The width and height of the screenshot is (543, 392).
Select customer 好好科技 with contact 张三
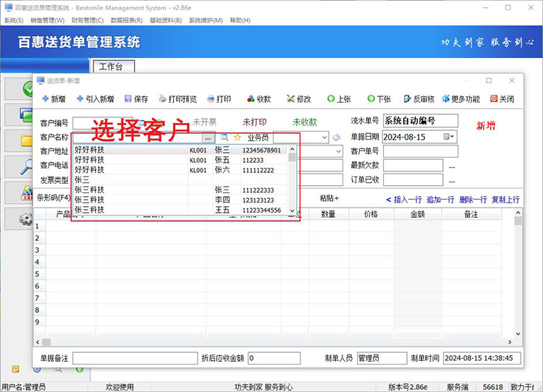pos(180,150)
